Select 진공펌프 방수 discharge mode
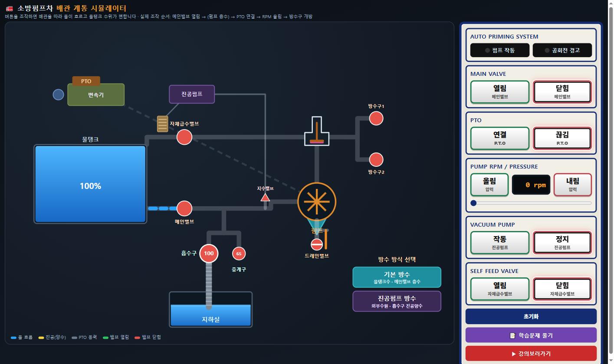 [x=397, y=301]
